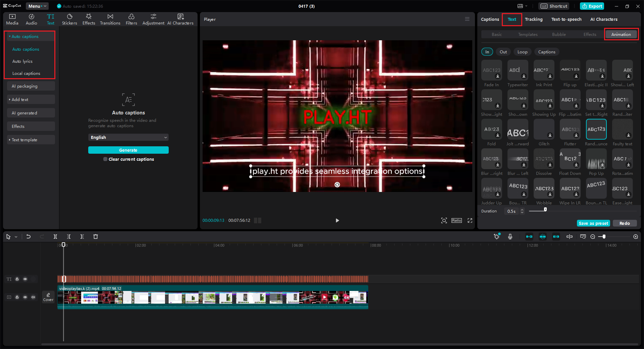Open the Media import panel
The height and width of the screenshot is (349, 644).
click(x=12, y=19)
